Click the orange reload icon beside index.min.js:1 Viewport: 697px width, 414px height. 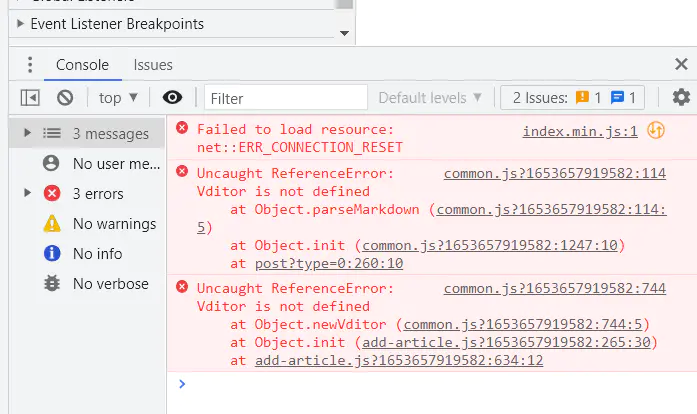656,130
